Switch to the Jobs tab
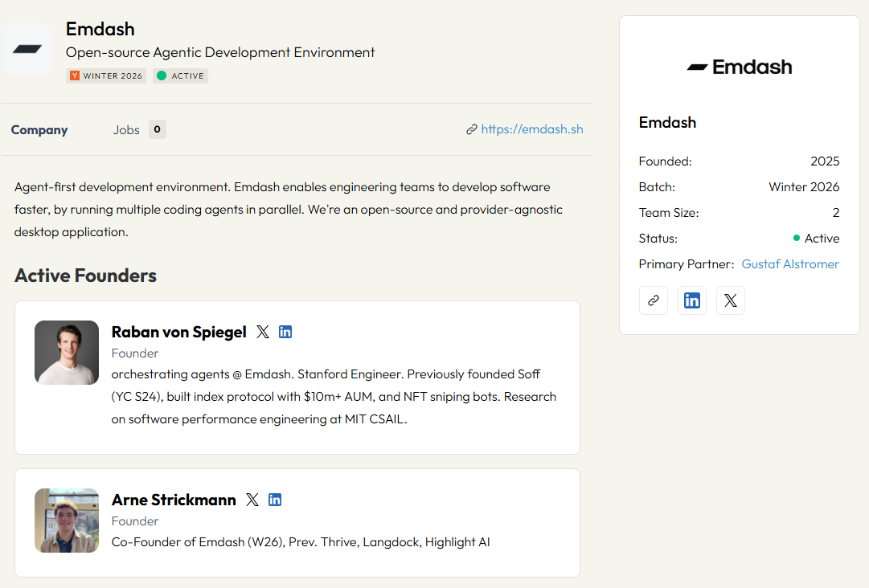The width and height of the screenshot is (869, 588). pos(126,130)
